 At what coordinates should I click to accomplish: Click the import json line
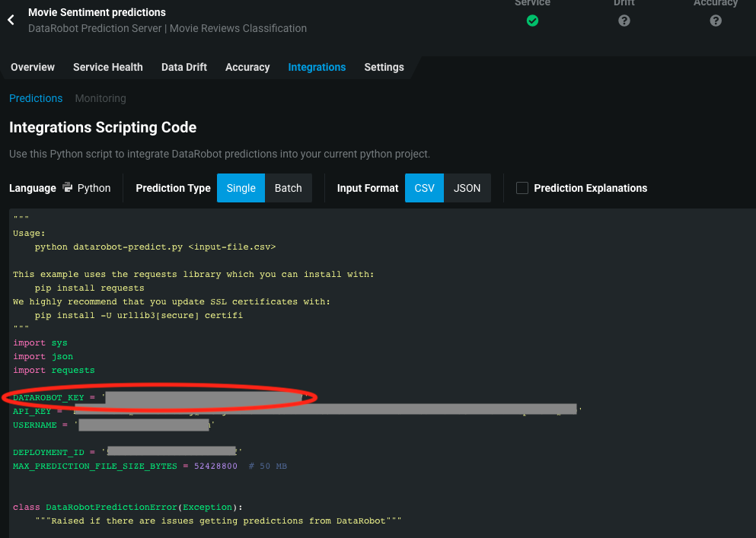pyautogui.click(x=43, y=357)
